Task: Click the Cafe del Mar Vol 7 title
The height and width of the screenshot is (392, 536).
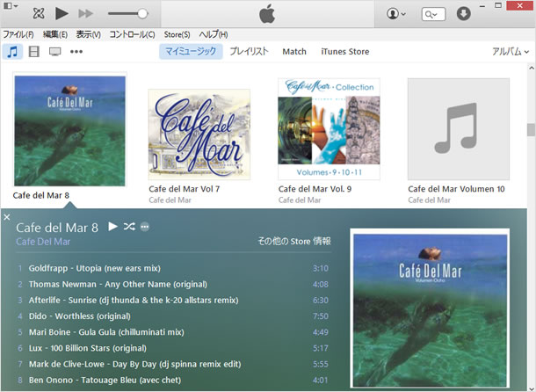Action: click(x=185, y=189)
